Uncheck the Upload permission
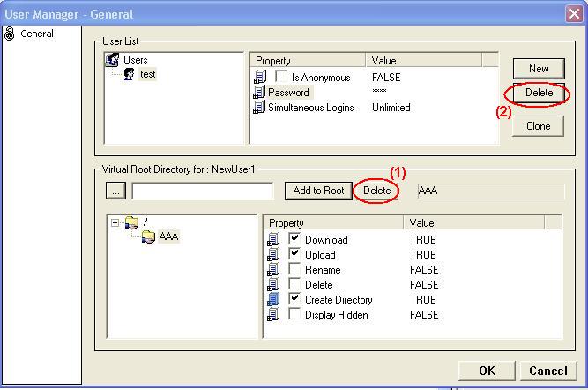Viewport: 588px width, 390px height. pyautogui.click(x=294, y=255)
